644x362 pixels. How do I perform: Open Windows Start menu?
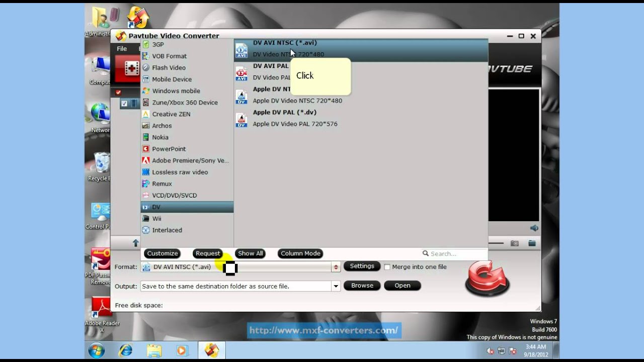coord(97,350)
